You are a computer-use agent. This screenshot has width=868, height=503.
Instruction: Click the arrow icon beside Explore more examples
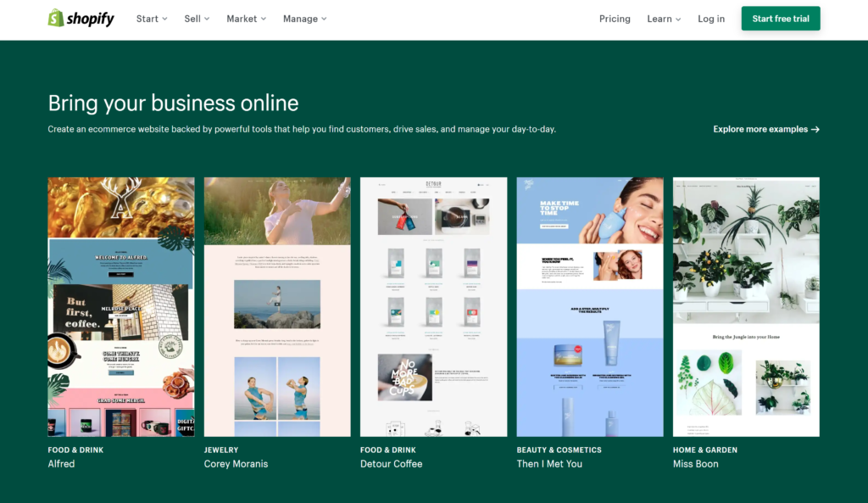point(815,130)
